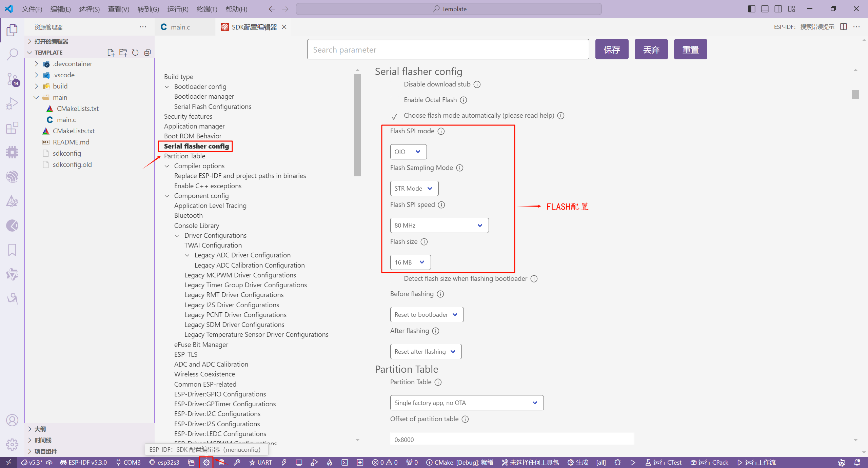Open SDK configuration editor gear in status bar

point(206,462)
